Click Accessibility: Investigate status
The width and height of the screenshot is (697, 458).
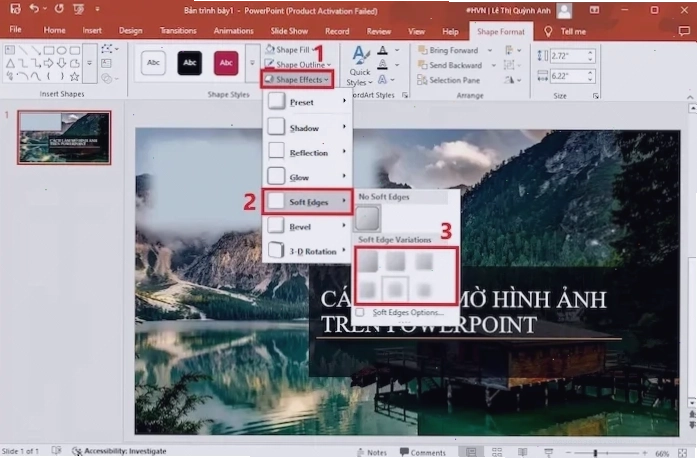coord(119,451)
